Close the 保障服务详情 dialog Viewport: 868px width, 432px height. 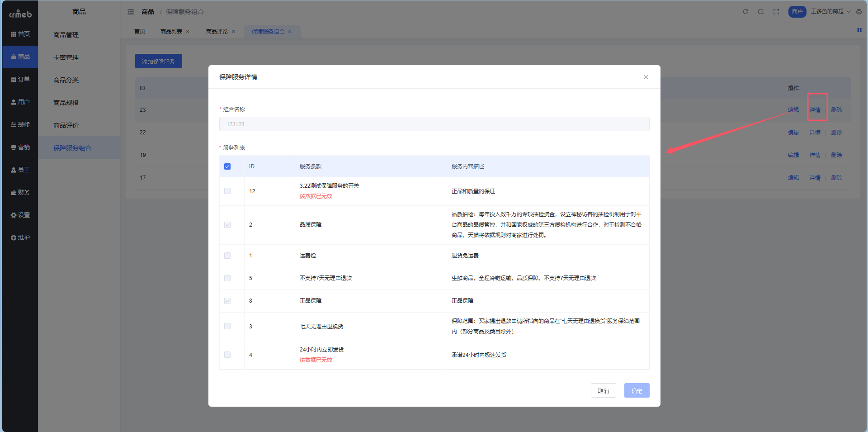(x=646, y=77)
